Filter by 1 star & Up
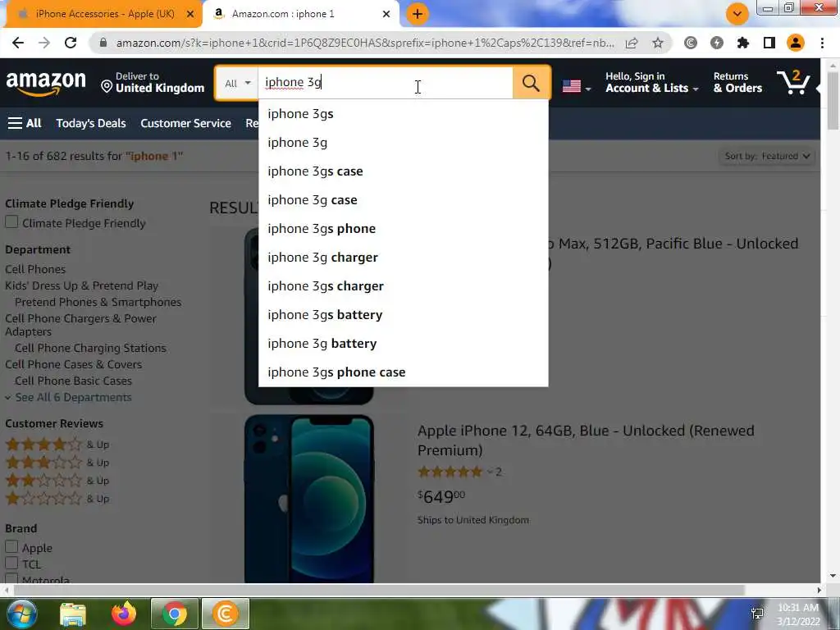This screenshot has height=630, width=840. [x=57, y=499]
